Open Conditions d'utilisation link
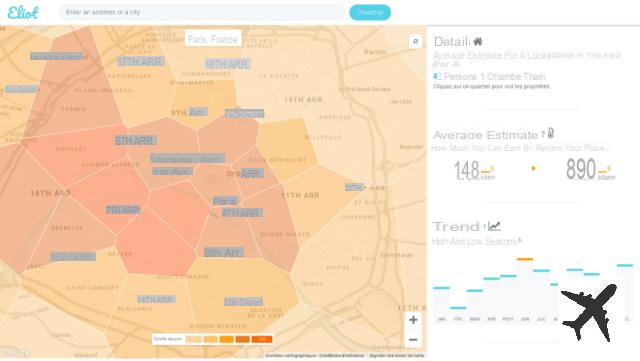640x361 pixels. (x=342, y=356)
